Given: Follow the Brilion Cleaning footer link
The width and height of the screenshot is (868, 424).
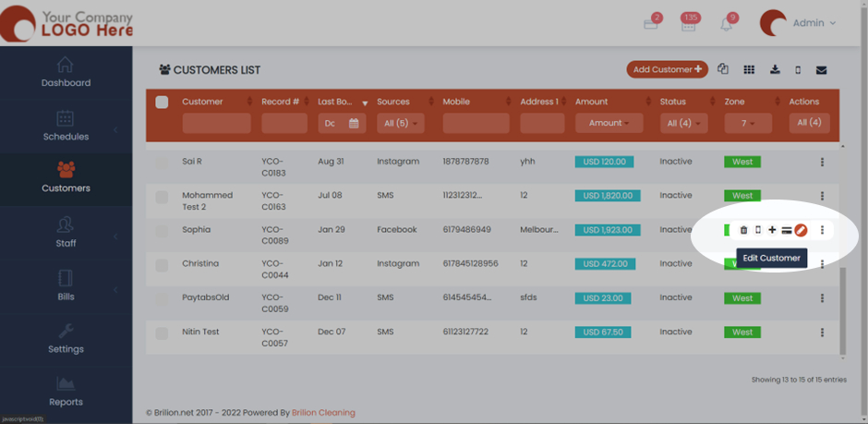Looking at the screenshot, I should [323, 413].
